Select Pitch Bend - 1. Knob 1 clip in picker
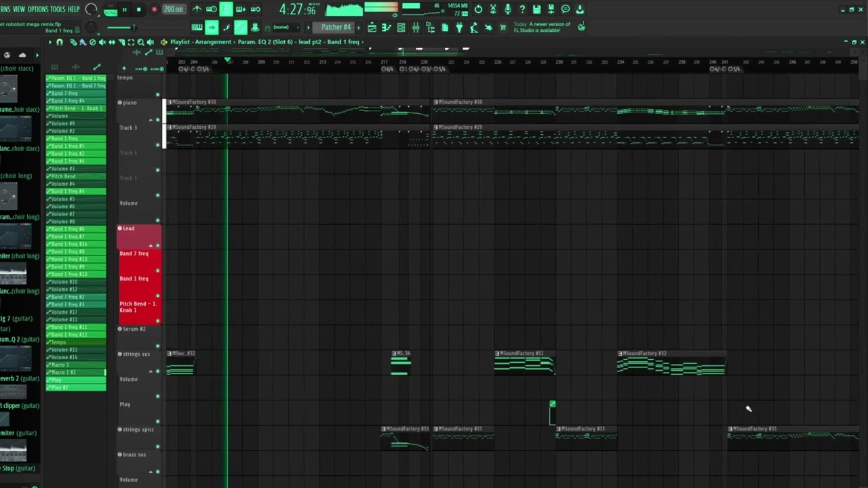 pos(76,108)
